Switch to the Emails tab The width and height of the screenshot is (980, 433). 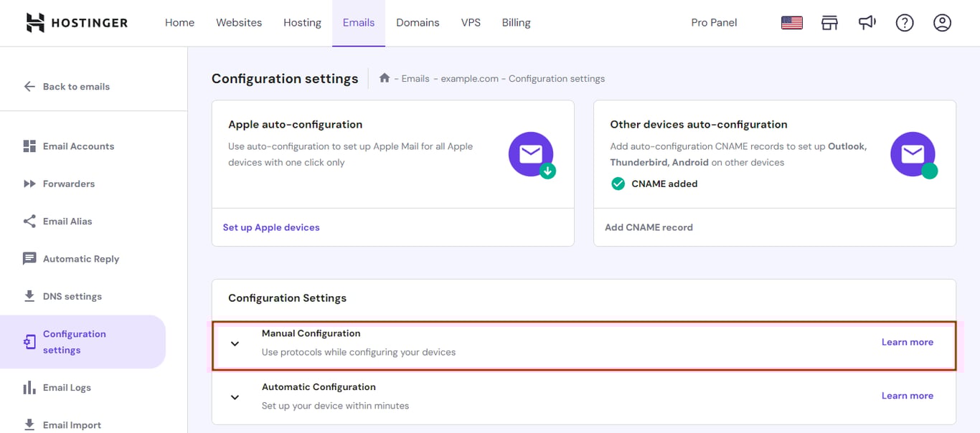click(x=358, y=22)
